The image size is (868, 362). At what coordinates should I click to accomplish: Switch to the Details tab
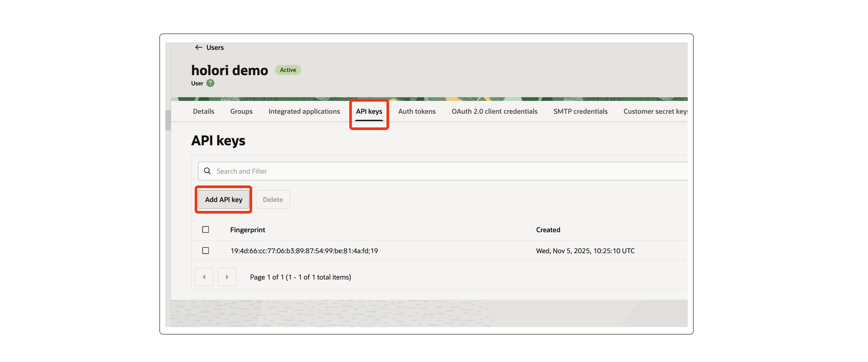click(x=203, y=111)
